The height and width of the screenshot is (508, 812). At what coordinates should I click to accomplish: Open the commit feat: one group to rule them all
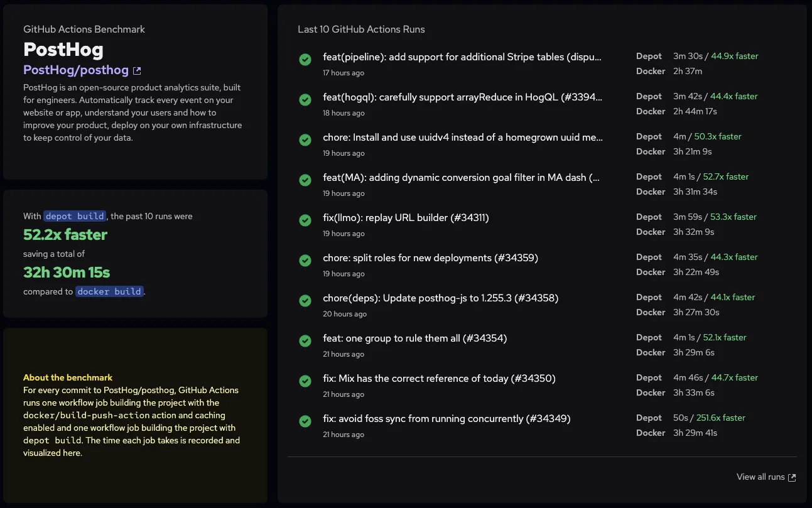[x=414, y=338]
